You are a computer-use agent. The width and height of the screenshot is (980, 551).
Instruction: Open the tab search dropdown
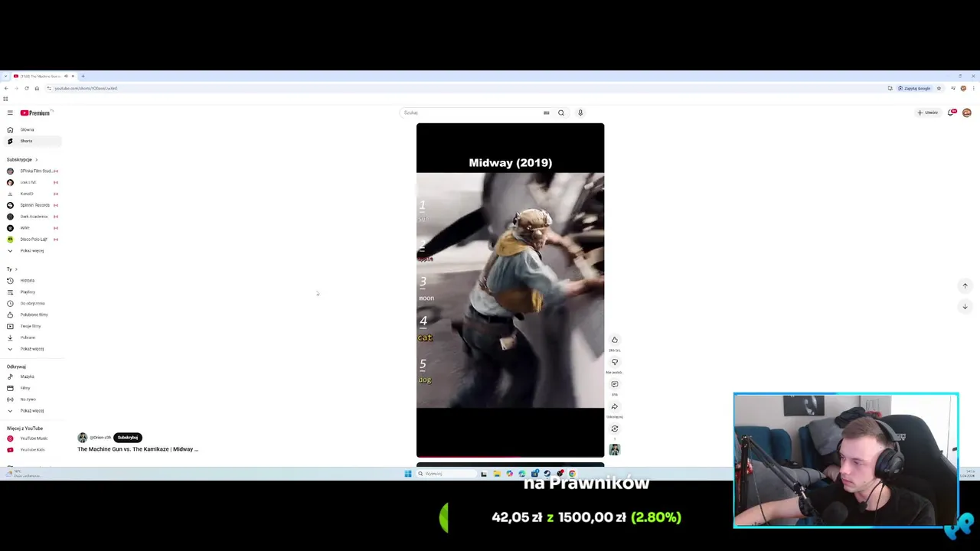[x=5, y=76]
